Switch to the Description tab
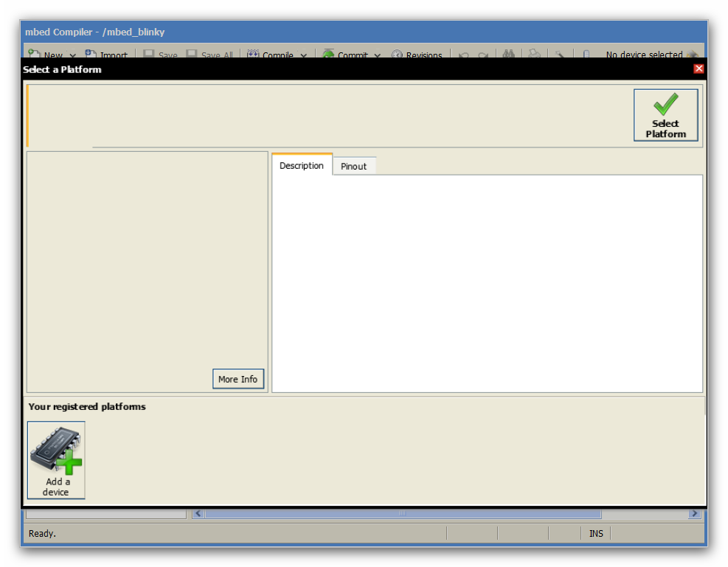 click(301, 166)
